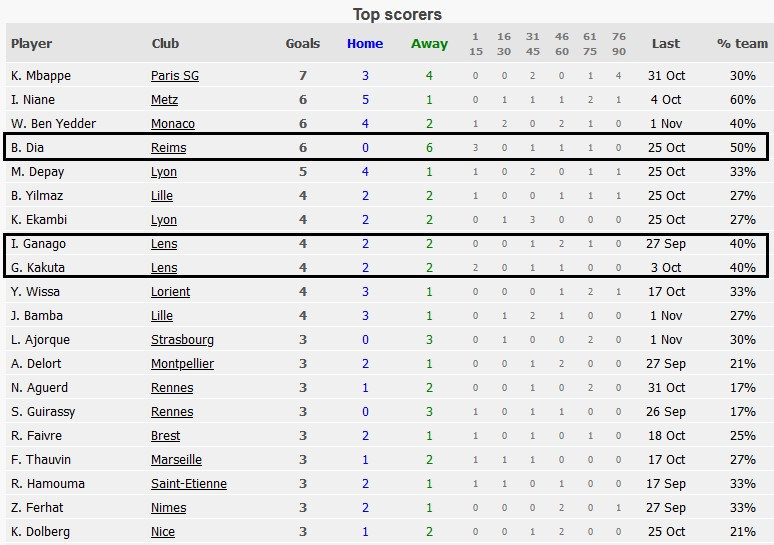This screenshot has width=774, height=545.
Task: Click the Saint-Etienne club link
Action: click(189, 484)
